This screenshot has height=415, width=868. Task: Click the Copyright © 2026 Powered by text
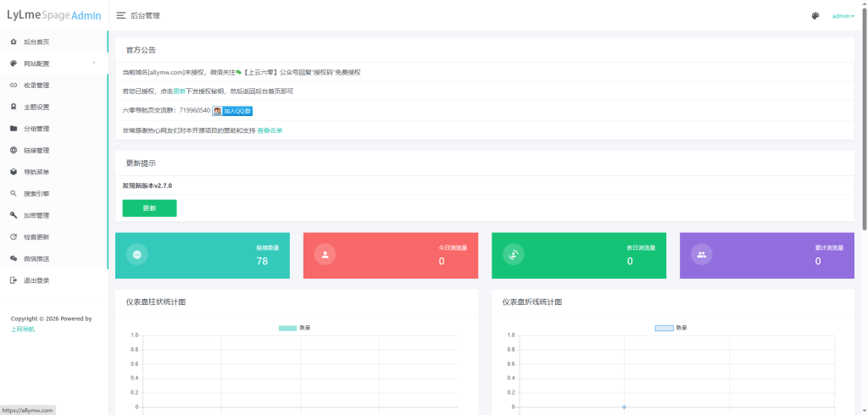[x=51, y=318]
